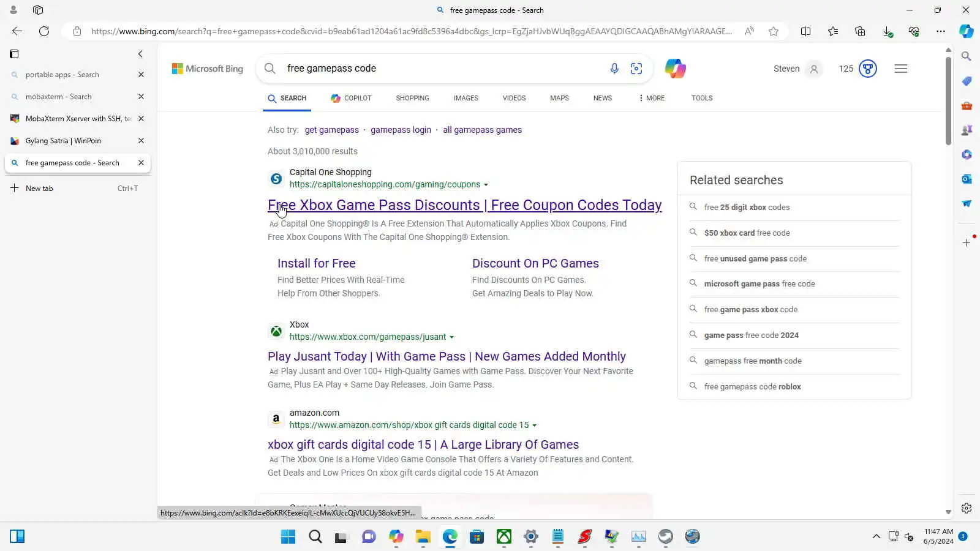Open the Favorites list icon

[x=833, y=31]
